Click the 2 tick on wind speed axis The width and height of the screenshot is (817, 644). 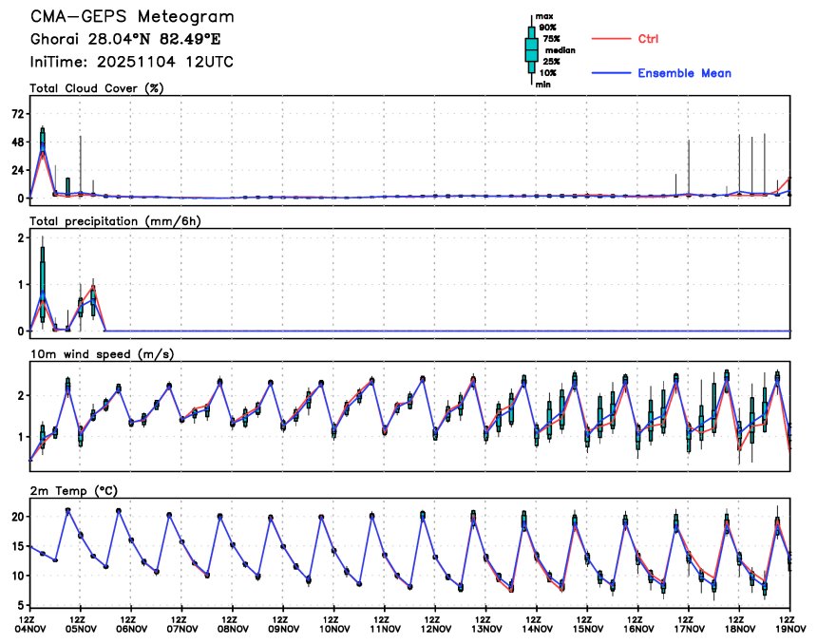pos(21,396)
